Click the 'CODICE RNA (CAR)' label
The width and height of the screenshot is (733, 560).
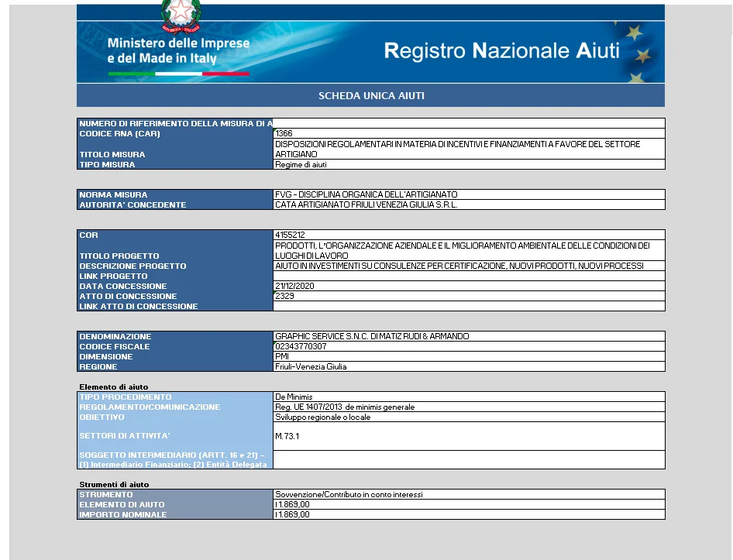[x=119, y=134]
